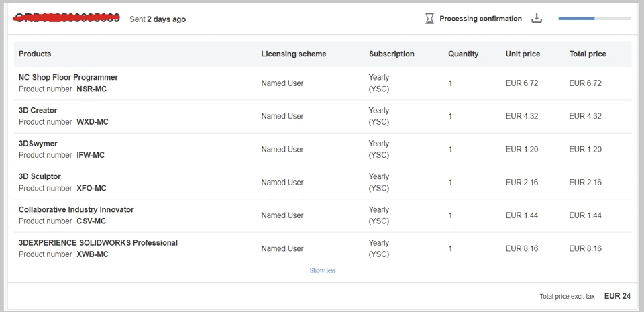The image size is (644, 312).
Task: Click the download icon near Processing confirmation
Action: (537, 19)
